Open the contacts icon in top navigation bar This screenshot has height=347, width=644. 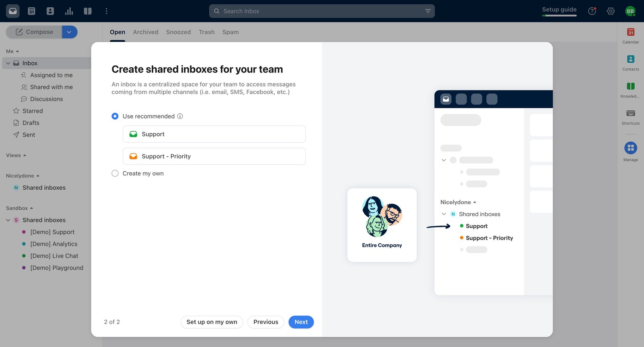pyautogui.click(x=50, y=11)
